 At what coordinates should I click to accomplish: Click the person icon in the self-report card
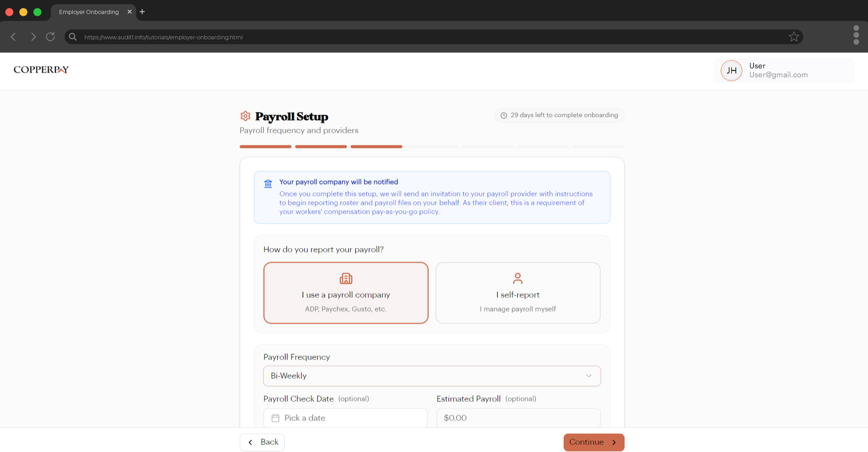[518, 278]
